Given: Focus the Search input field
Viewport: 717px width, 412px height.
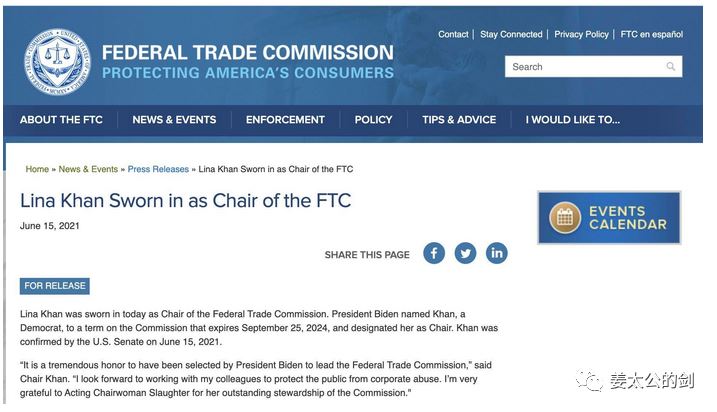Looking at the screenshot, I should click(x=585, y=67).
